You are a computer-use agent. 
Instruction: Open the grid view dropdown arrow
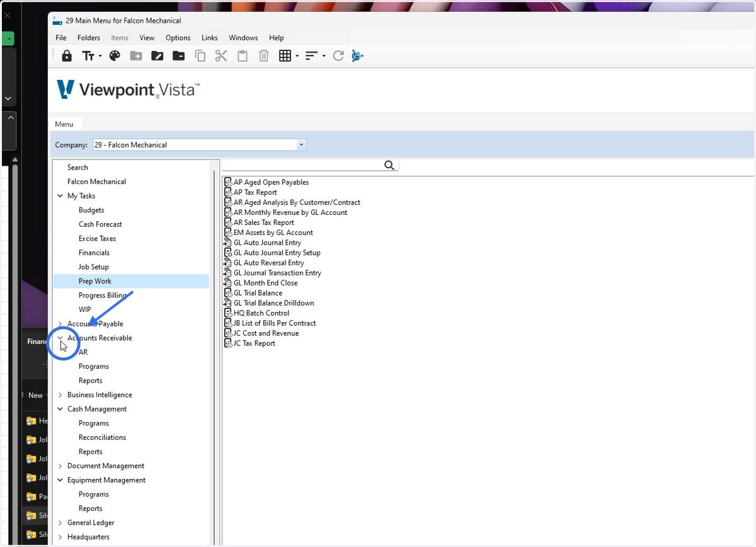coord(297,56)
